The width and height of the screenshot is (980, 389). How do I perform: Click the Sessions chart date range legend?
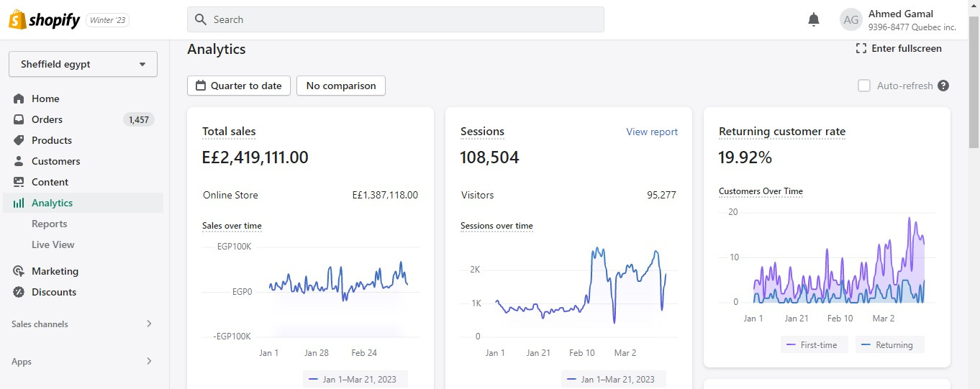point(613,379)
